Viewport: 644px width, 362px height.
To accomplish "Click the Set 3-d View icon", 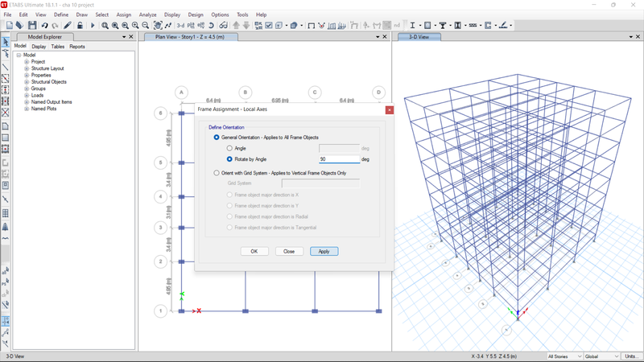I will point(180,26).
